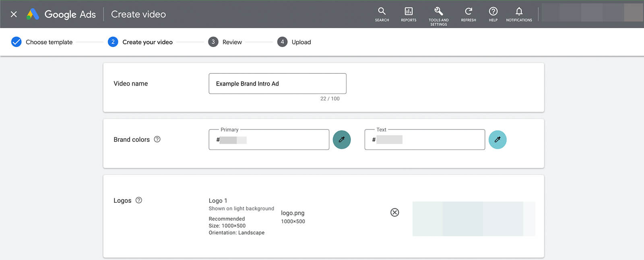The height and width of the screenshot is (260, 644).
Task: Remove the uploaded logo.png file
Action: (x=395, y=212)
